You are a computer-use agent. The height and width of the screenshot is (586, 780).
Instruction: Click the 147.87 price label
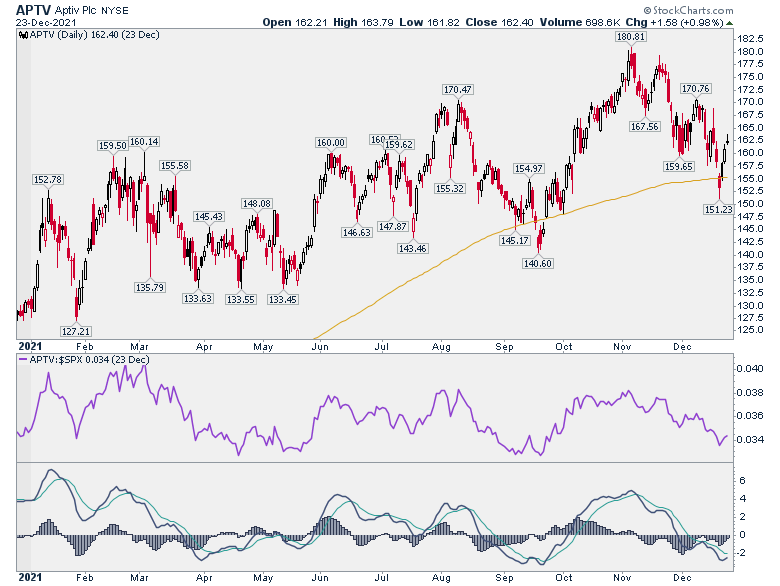(x=392, y=226)
